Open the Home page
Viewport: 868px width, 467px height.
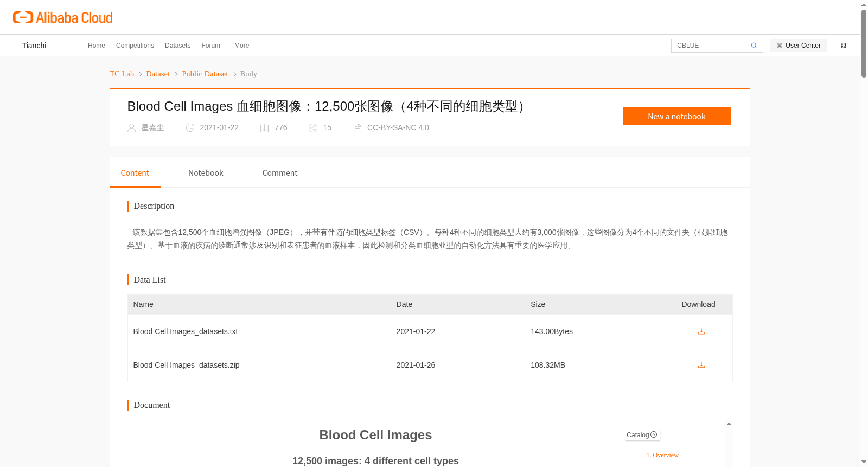tap(97, 46)
